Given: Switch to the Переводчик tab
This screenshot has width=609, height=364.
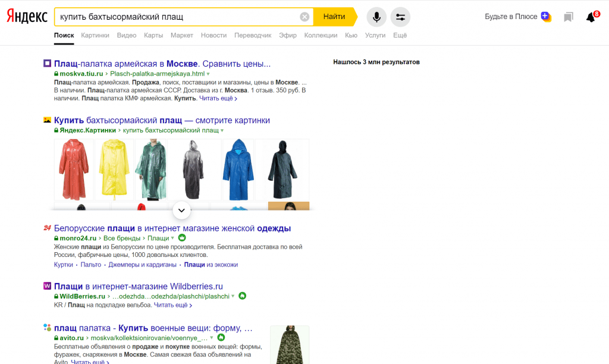Looking at the screenshot, I should coord(253,35).
